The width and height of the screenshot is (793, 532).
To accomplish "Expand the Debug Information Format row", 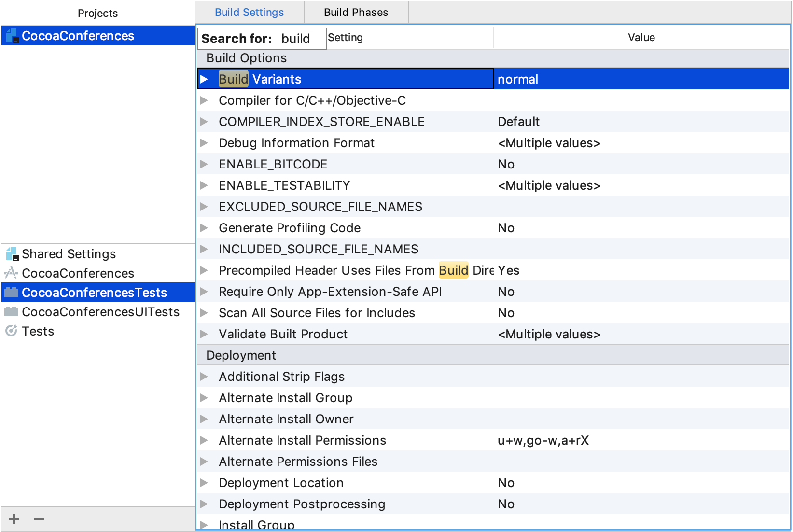I will [x=204, y=143].
